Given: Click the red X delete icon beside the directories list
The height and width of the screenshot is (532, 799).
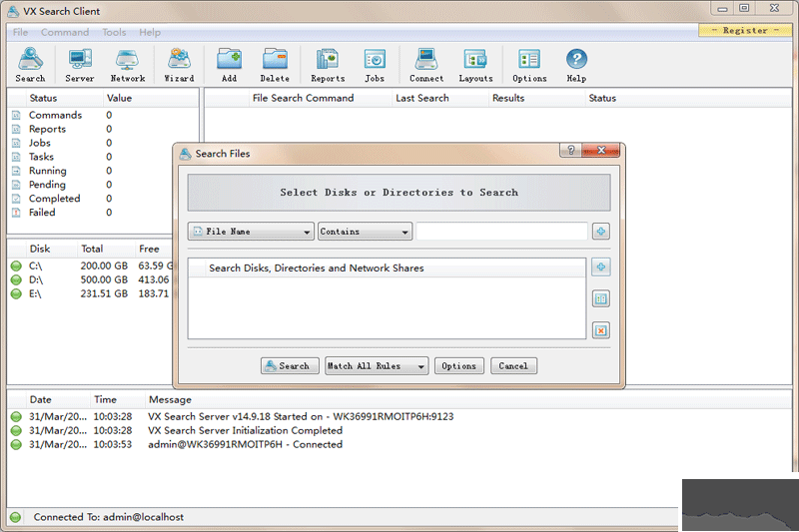Looking at the screenshot, I should coord(601,331).
